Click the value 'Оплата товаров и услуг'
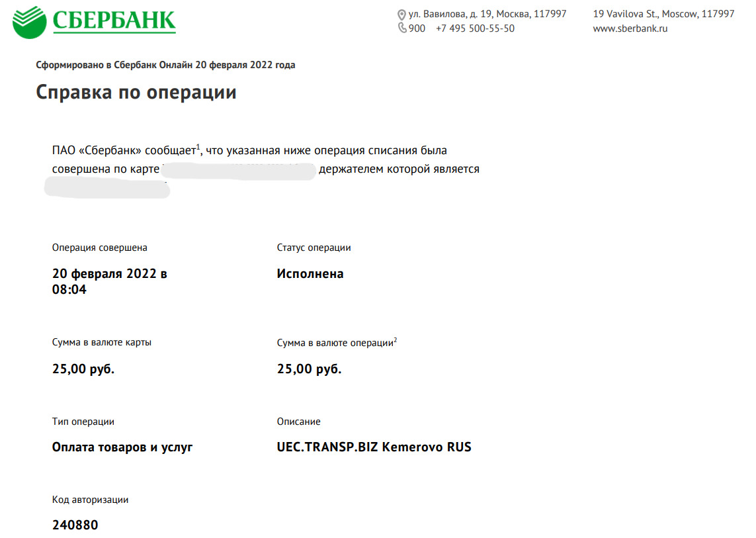 point(122,447)
